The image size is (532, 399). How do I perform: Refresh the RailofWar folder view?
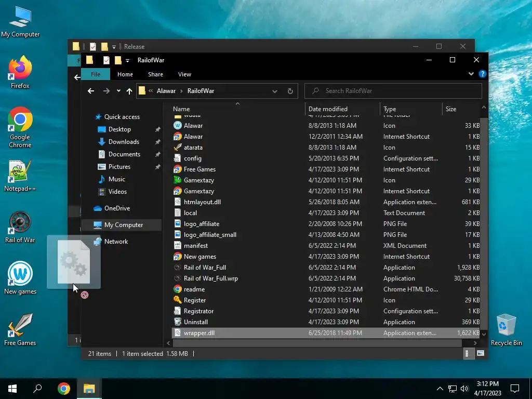[x=290, y=91]
